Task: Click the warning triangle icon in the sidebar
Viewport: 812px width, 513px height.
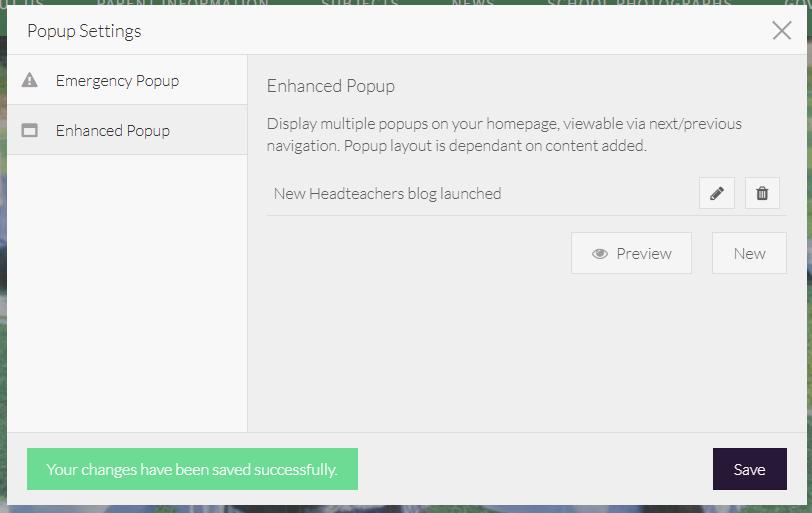Action: [30, 80]
